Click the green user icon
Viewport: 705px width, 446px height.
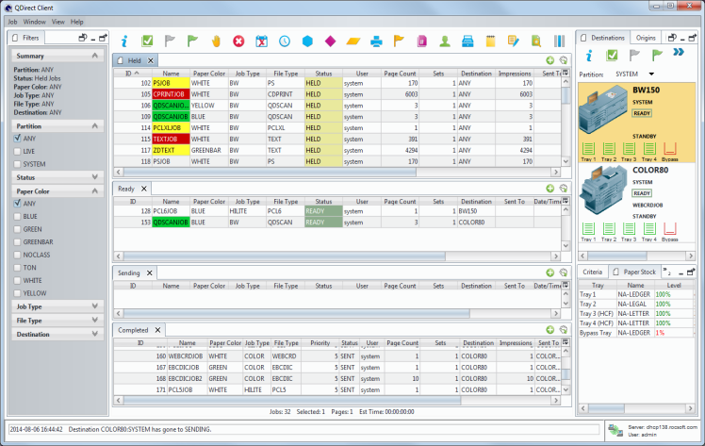point(445,41)
